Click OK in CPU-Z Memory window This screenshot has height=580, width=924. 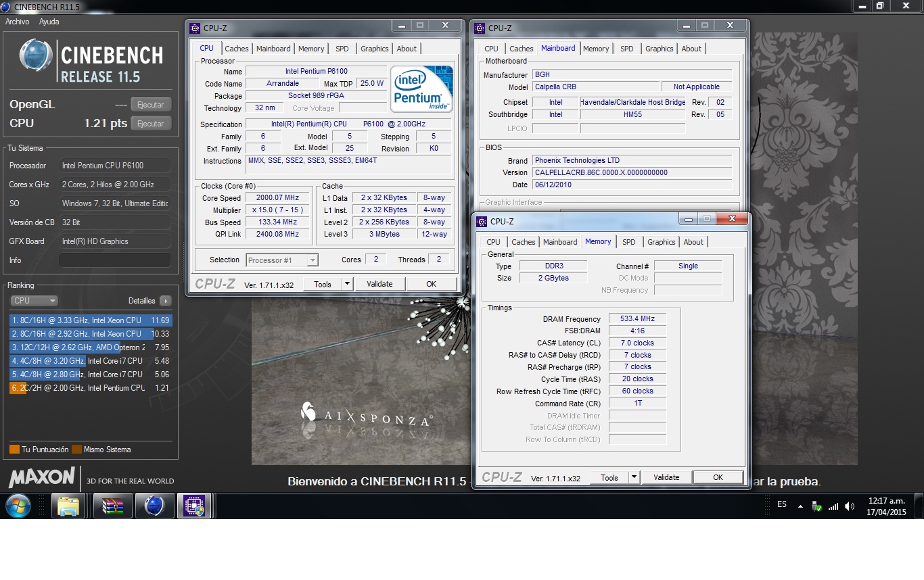(x=718, y=477)
